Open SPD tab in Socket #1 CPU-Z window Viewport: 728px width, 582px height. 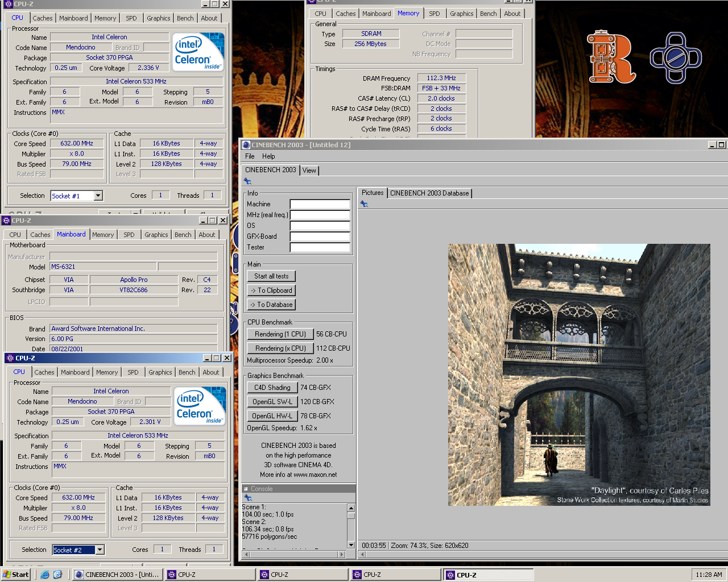[131, 18]
